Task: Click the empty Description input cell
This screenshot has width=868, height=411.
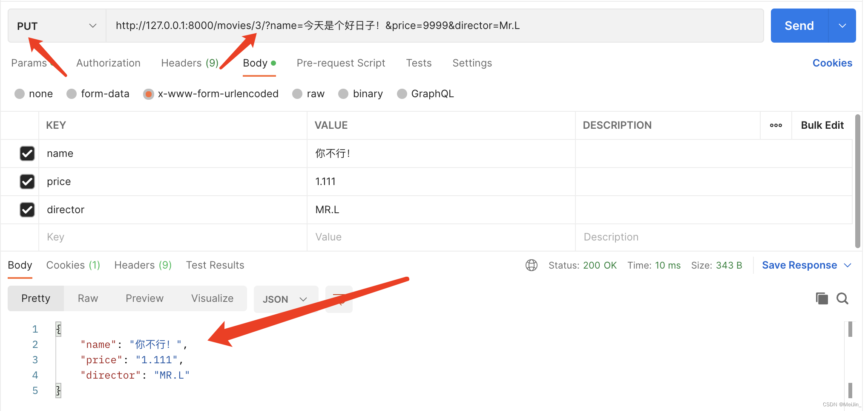Action: pos(714,237)
